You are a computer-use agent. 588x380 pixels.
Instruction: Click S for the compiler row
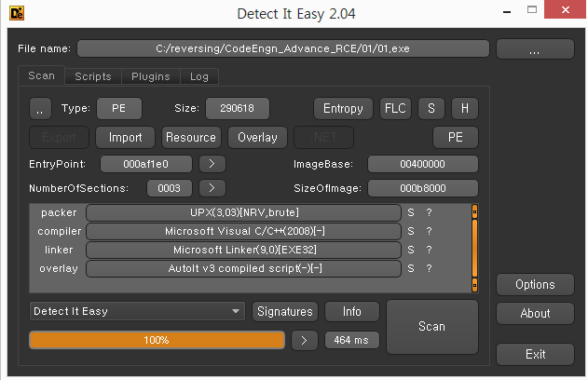[x=411, y=231]
